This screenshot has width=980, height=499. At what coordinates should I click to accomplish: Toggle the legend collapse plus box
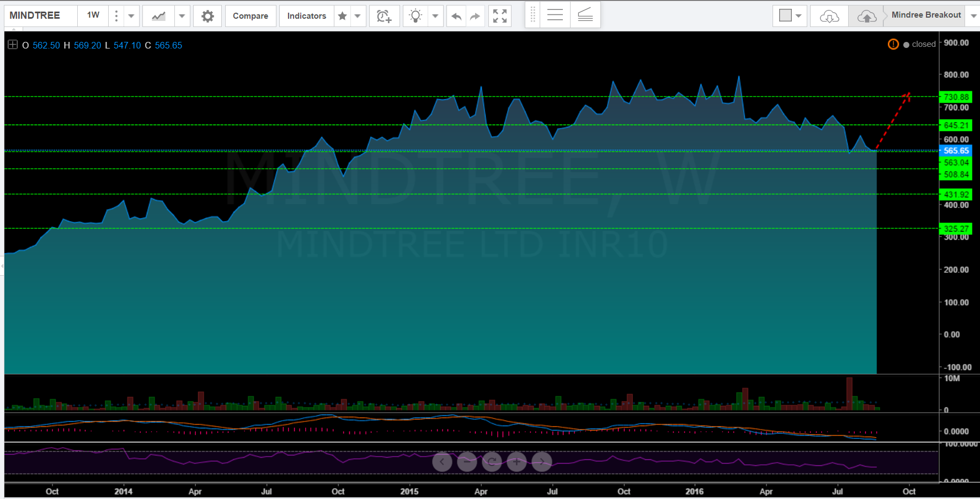(13, 45)
